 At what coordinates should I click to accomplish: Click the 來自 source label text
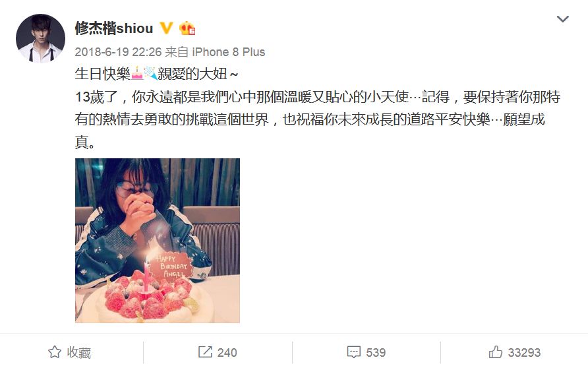click(x=177, y=52)
